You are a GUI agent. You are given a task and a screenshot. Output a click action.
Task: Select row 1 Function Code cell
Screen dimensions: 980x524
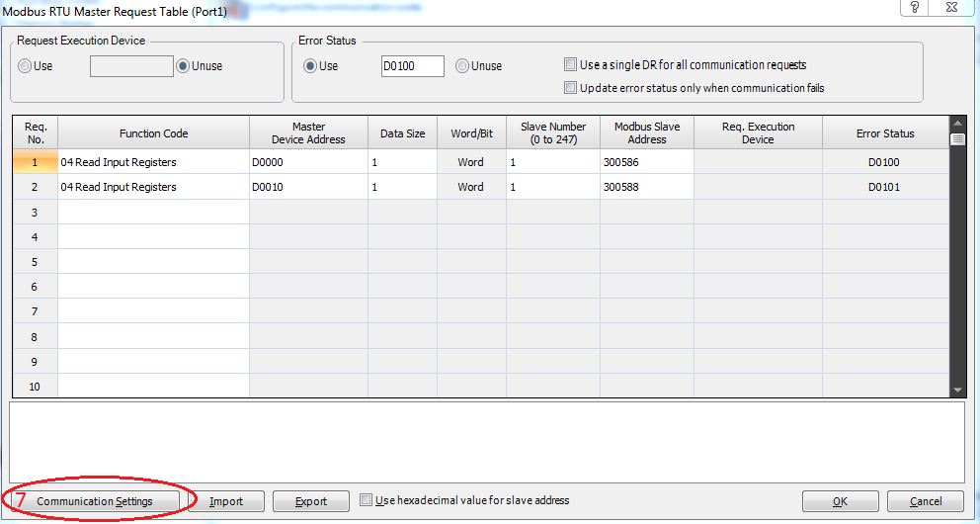pos(154,162)
